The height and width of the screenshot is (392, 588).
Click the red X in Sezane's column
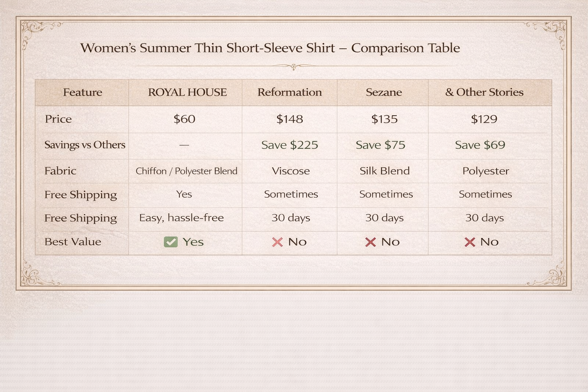(x=370, y=242)
